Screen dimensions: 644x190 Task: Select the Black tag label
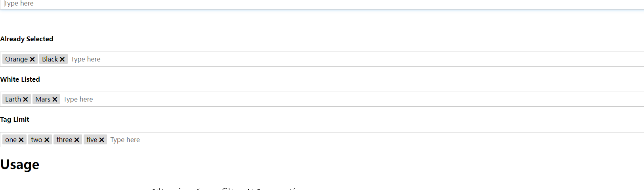50,59
